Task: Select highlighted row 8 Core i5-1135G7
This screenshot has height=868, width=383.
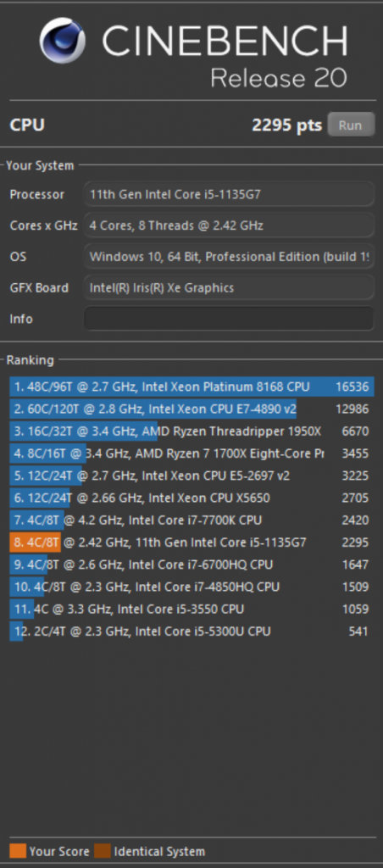Action: coord(191,542)
